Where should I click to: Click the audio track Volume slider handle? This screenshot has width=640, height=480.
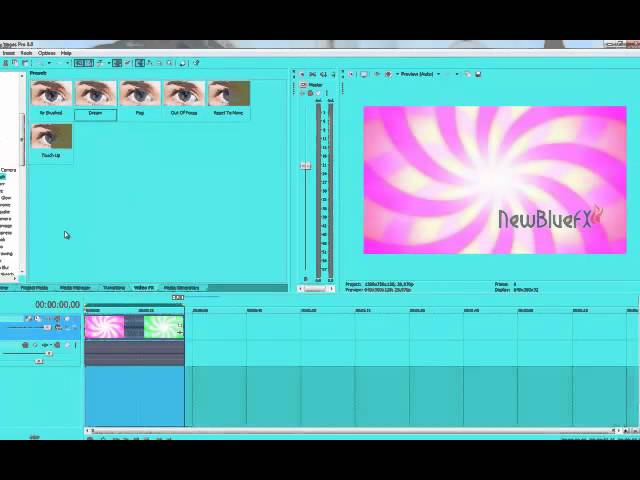(x=49, y=353)
